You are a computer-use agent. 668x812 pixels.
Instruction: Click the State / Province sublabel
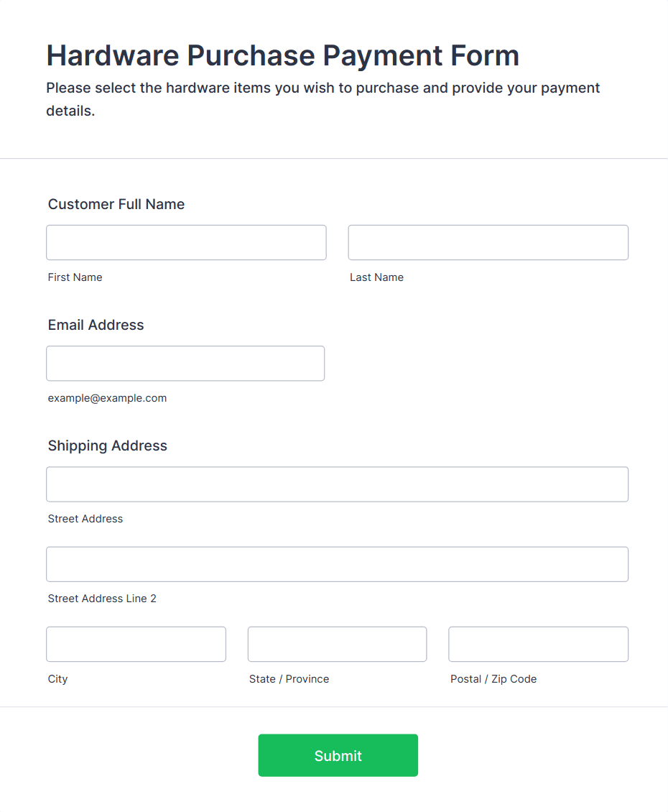click(289, 679)
